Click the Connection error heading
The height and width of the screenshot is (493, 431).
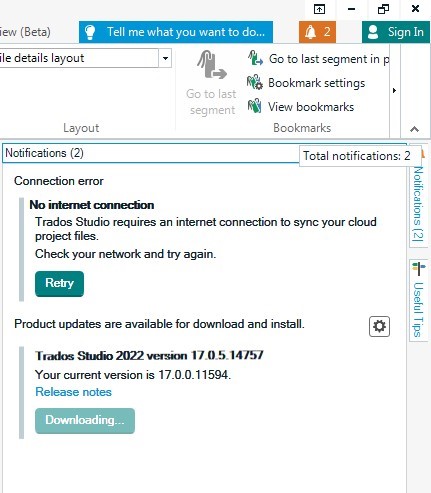[x=59, y=181]
